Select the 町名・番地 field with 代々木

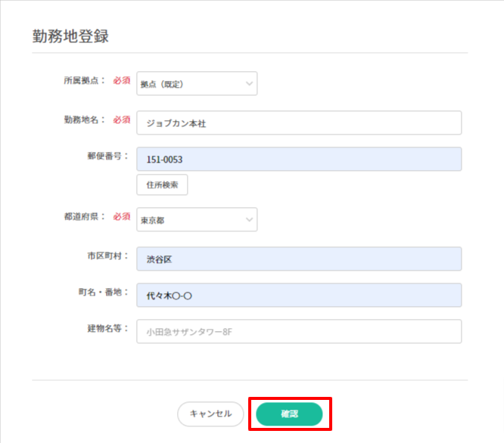pos(299,296)
